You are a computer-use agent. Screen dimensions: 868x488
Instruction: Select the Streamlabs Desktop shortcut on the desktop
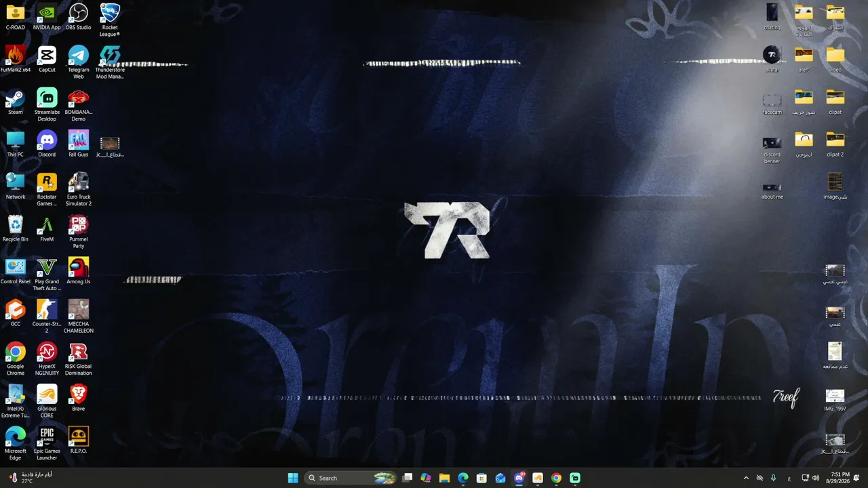(47, 105)
